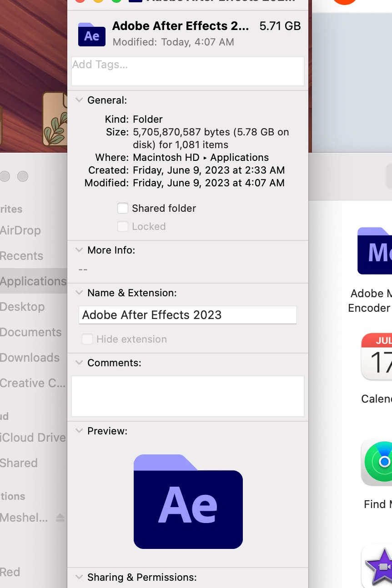Click the name field showing Adobe After Effects 2023
Viewport: 392px width, 588px height.
(x=188, y=315)
